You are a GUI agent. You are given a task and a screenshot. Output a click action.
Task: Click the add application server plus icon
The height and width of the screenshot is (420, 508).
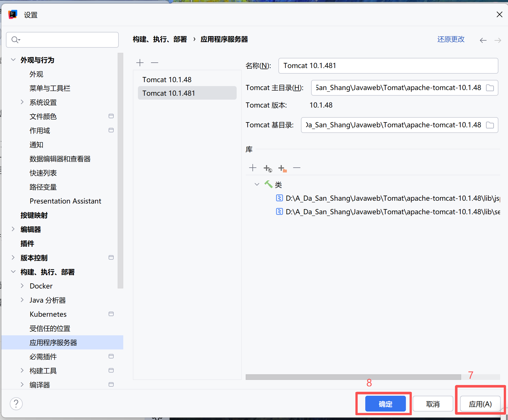140,62
